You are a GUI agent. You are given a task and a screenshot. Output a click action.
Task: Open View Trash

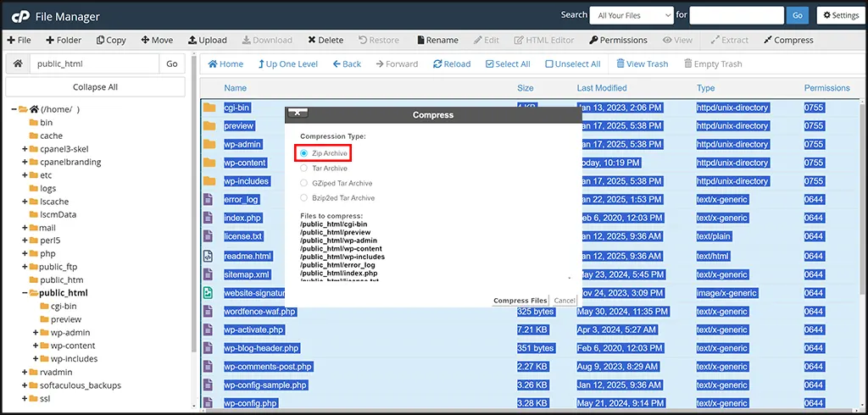[x=643, y=64]
